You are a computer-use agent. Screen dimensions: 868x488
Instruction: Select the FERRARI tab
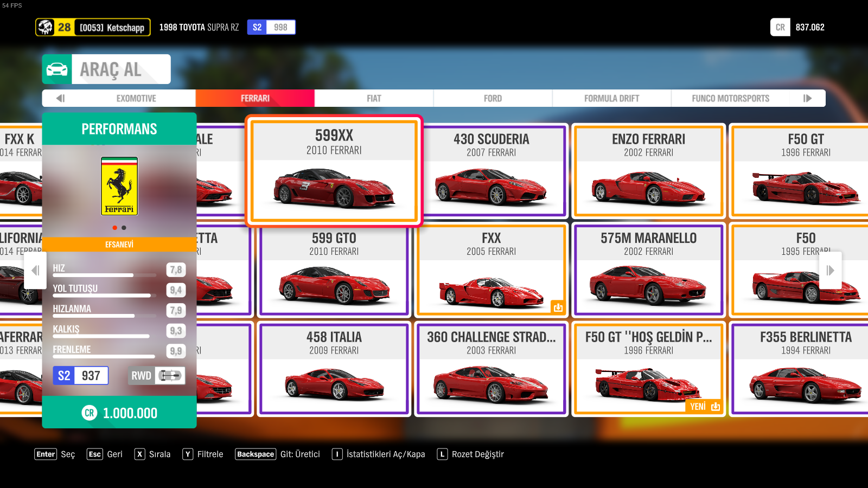pos(255,98)
